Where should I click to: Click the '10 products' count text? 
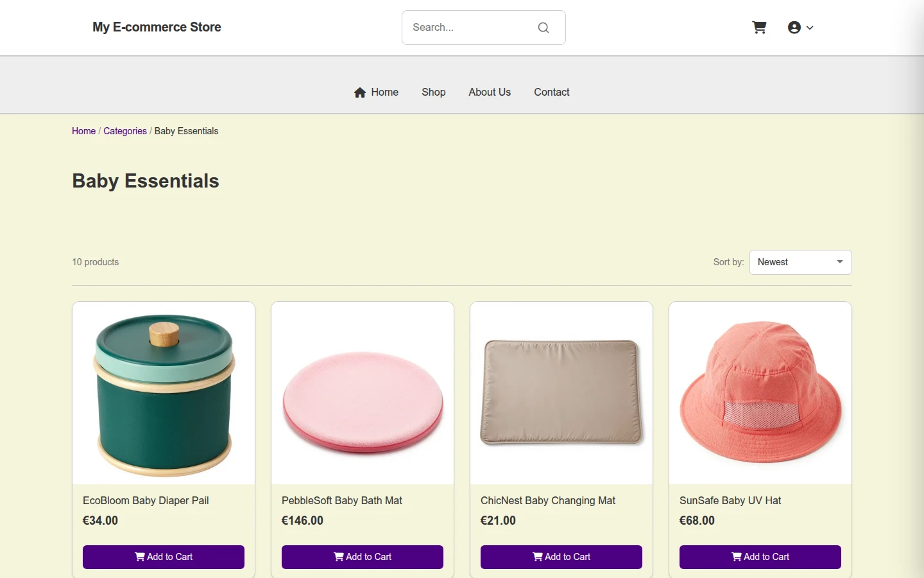pos(96,262)
